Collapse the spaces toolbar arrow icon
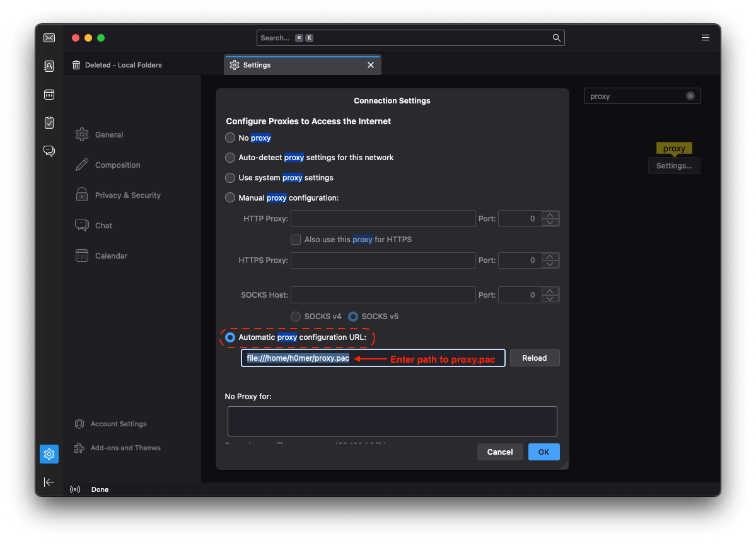This screenshot has width=756, height=543. coord(49,482)
